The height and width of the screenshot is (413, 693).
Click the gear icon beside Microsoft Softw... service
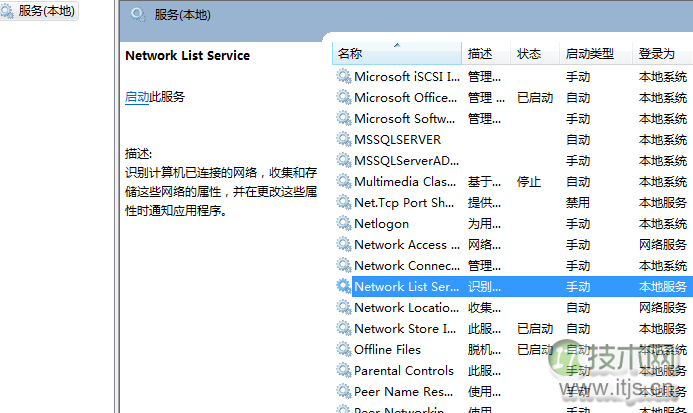pyautogui.click(x=343, y=119)
